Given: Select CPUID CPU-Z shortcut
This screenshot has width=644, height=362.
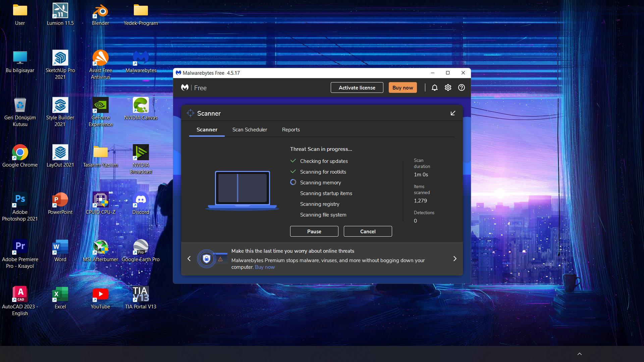Looking at the screenshot, I should click(101, 204).
